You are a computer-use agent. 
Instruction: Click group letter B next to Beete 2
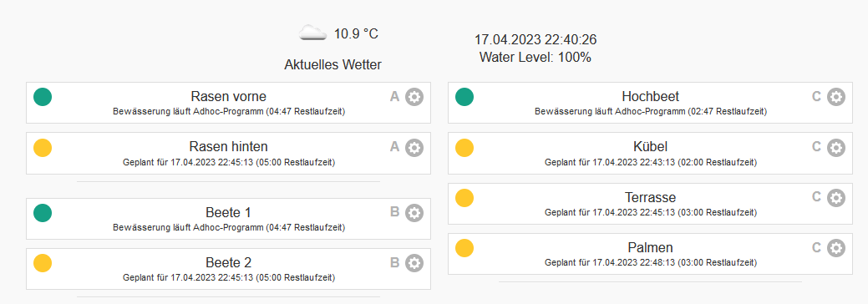point(394,262)
